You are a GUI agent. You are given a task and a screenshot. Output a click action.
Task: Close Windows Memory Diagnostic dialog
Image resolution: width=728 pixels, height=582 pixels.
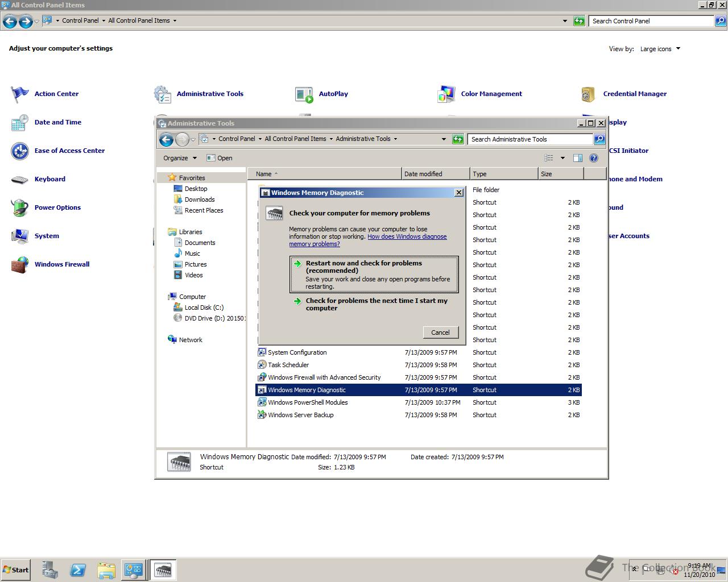tap(459, 193)
